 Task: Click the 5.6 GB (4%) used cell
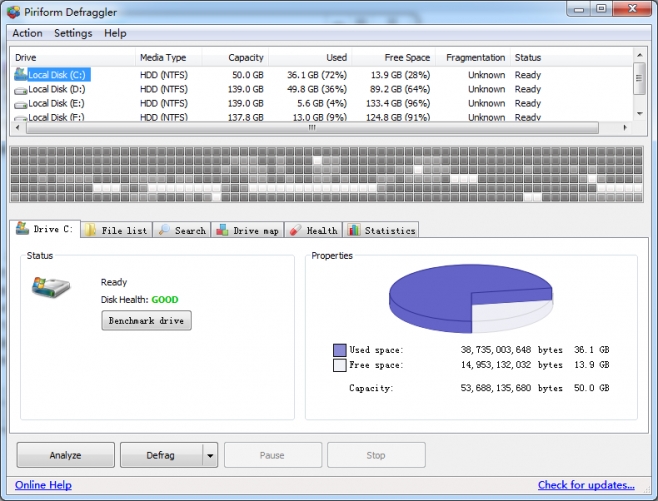322,104
